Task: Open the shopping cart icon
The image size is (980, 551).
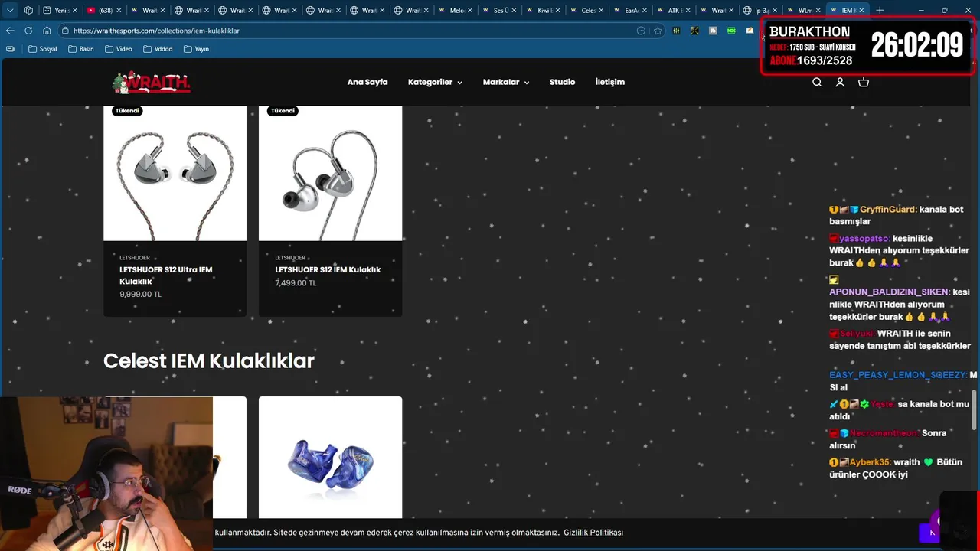Action: pyautogui.click(x=864, y=82)
